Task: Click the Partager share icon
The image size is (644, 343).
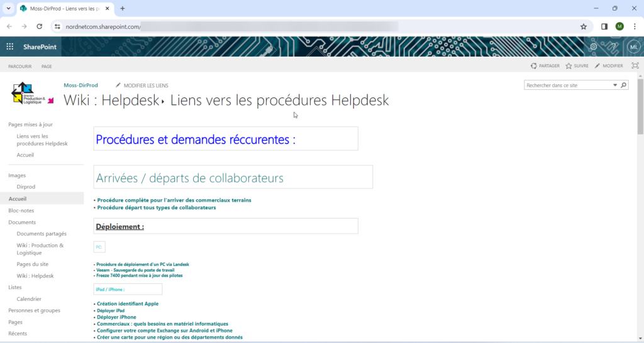Action: point(534,66)
